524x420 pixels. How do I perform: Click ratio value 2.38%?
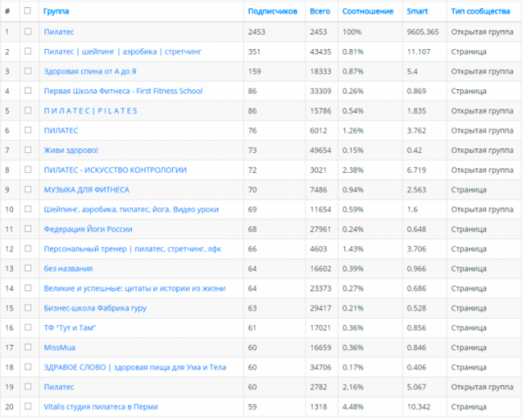pyautogui.click(x=353, y=170)
